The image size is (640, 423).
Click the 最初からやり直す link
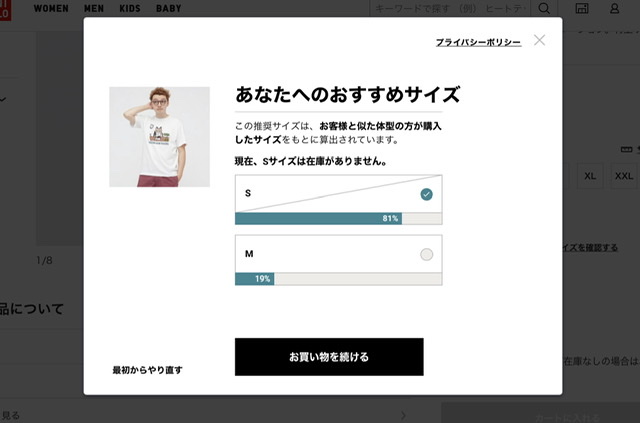tap(147, 370)
